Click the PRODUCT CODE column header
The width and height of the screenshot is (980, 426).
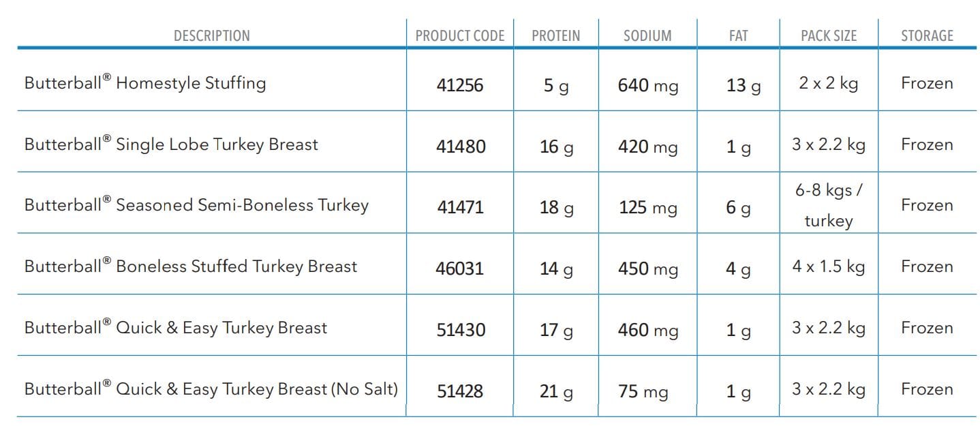tap(460, 35)
